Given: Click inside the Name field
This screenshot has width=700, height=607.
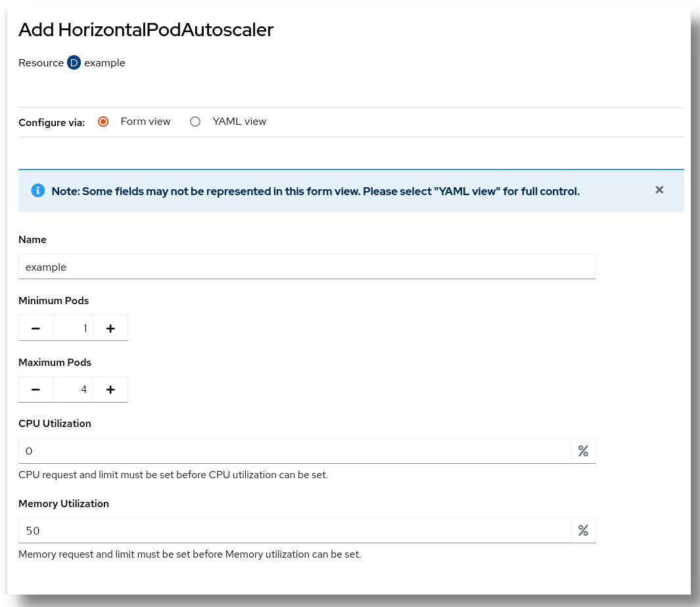Looking at the screenshot, I should coord(307,266).
